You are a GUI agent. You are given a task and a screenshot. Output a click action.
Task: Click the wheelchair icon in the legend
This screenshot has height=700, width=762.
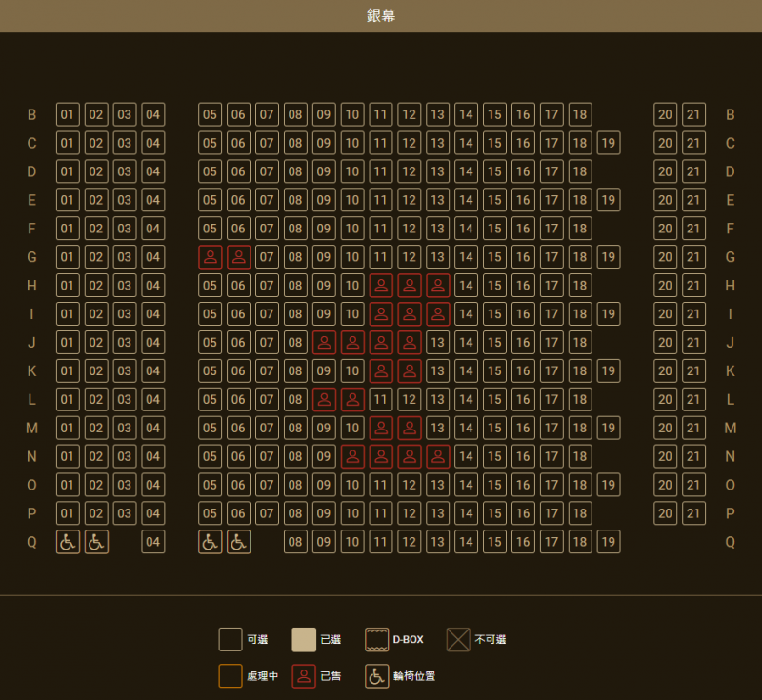(377, 676)
